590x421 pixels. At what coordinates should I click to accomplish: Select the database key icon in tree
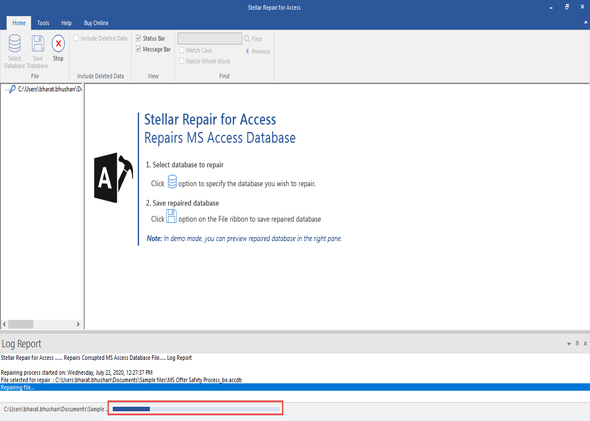12,89
